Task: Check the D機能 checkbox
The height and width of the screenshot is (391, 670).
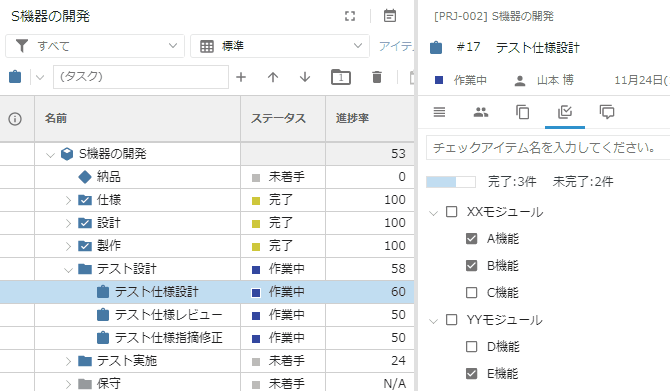Action: pyautogui.click(x=471, y=347)
